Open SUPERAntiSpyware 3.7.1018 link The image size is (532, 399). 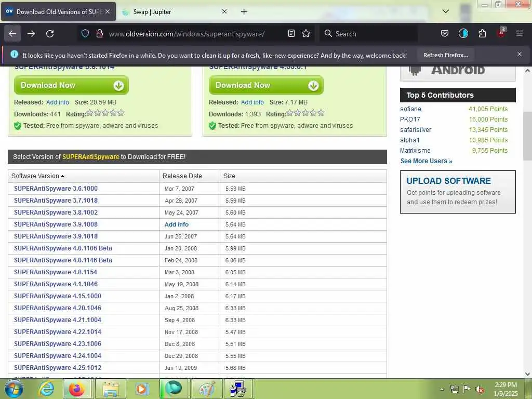(x=56, y=201)
